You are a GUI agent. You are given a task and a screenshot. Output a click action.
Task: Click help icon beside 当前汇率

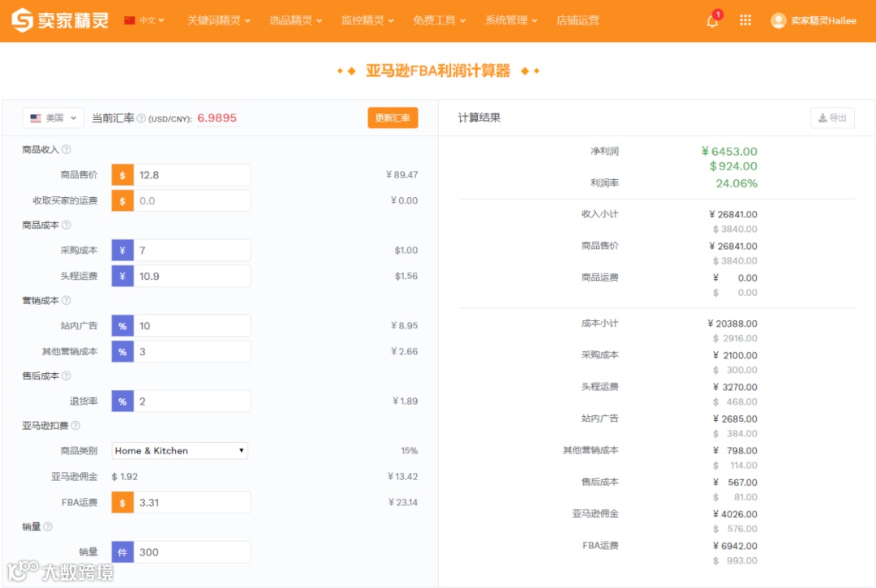point(141,118)
